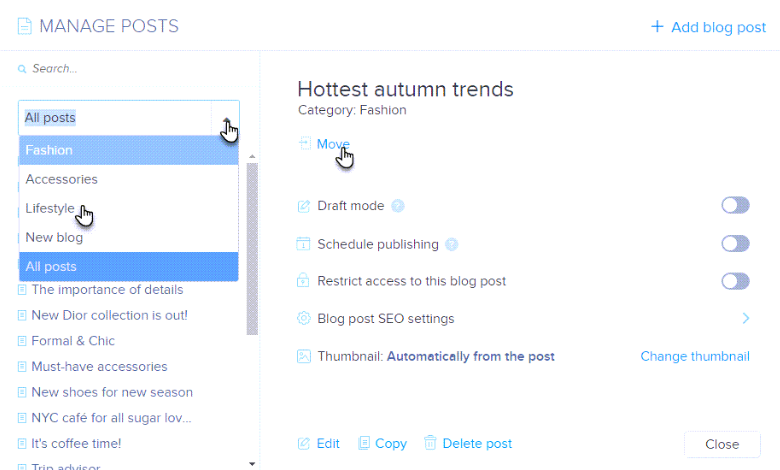780x470 pixels.
Task: Click the search magnifier icon
Action: coord(22,69)
